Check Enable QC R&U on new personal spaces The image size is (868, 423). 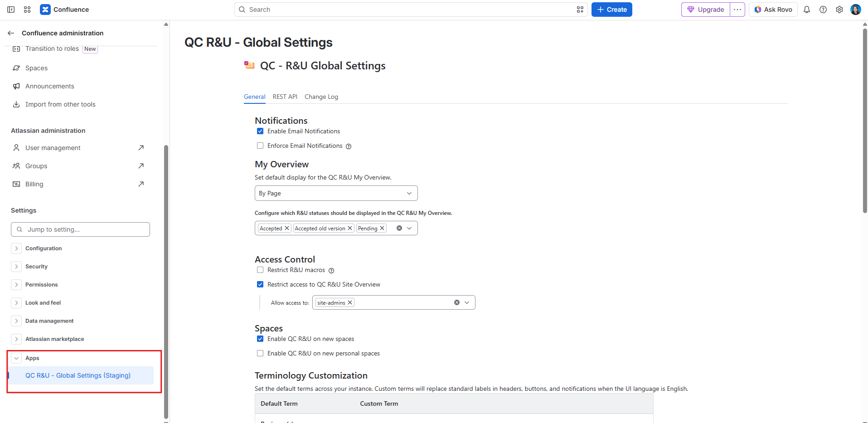pos(260,353)
